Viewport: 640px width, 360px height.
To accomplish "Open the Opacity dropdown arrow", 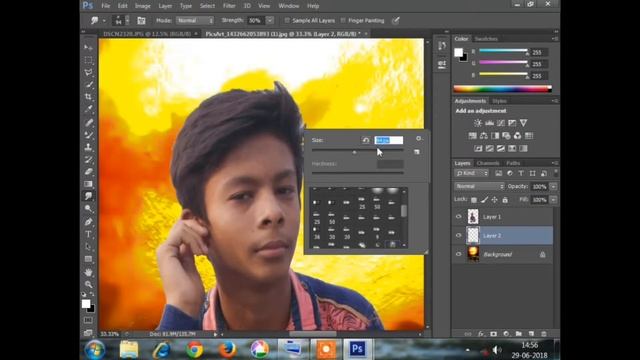I will [553, 187].
